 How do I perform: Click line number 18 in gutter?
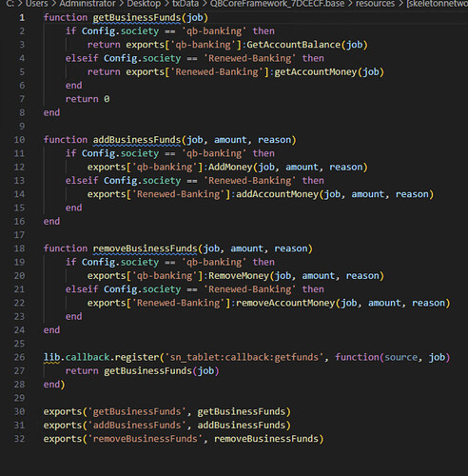(x=19, y=248)
